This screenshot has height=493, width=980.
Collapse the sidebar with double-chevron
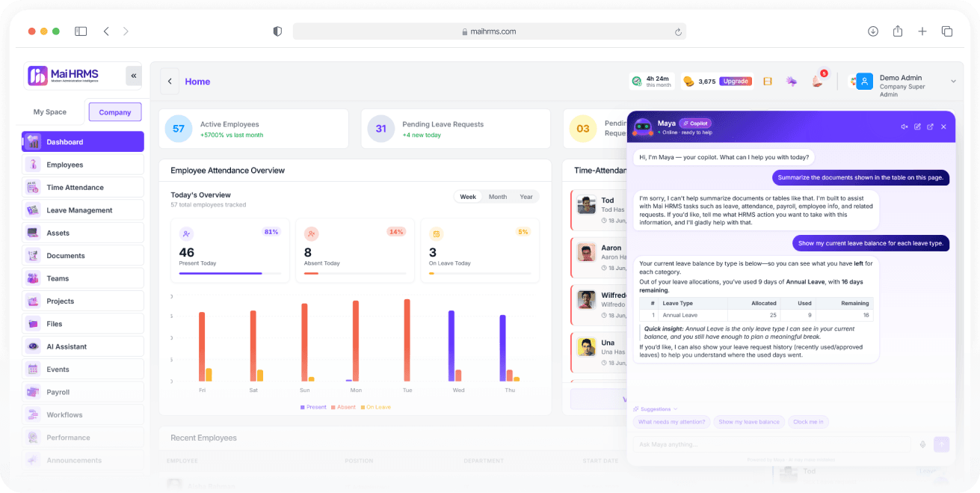[134, 76]
